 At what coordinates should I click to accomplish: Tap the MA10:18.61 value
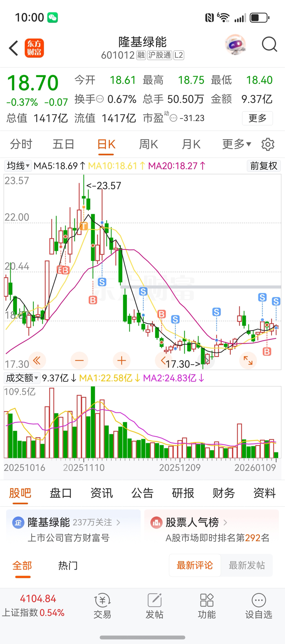click(x=117, y=166)
